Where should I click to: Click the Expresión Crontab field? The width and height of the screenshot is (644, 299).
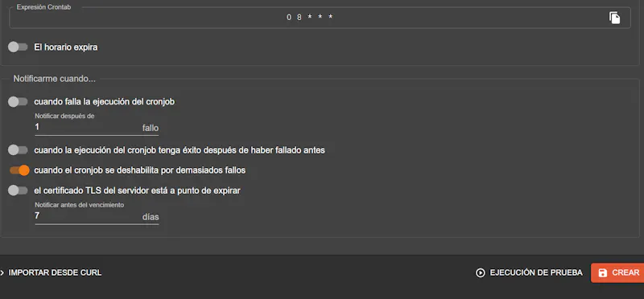coord(320,18)
